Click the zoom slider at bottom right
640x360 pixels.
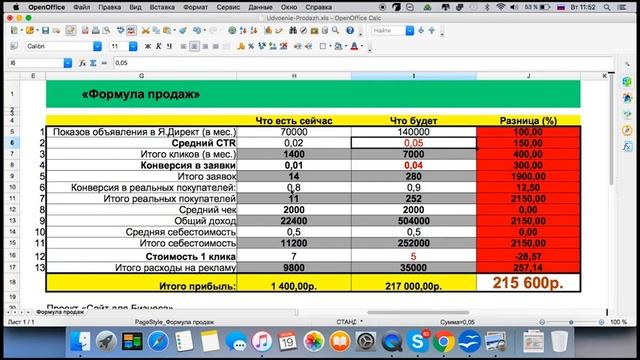click(x=571, y=322)
